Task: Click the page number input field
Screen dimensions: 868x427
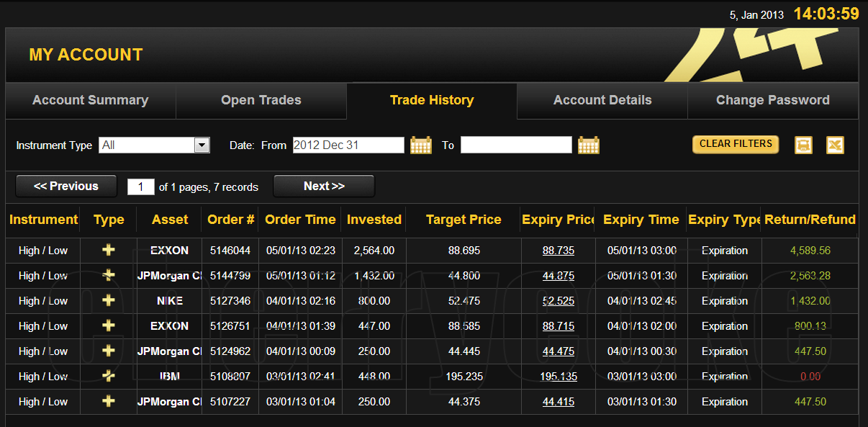Action: 141,187
